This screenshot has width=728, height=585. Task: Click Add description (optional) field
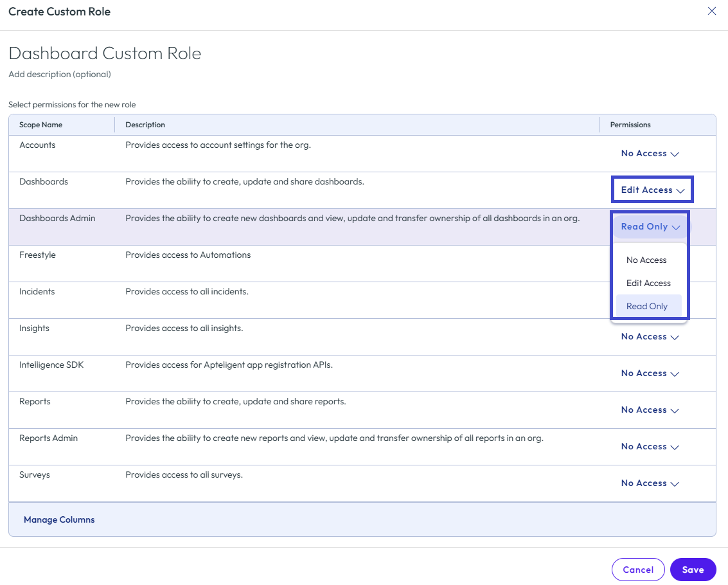coord(60,75)
